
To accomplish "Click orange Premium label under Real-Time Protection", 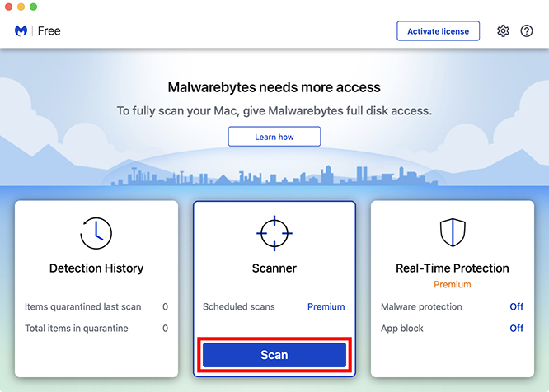I will (453, 285).
